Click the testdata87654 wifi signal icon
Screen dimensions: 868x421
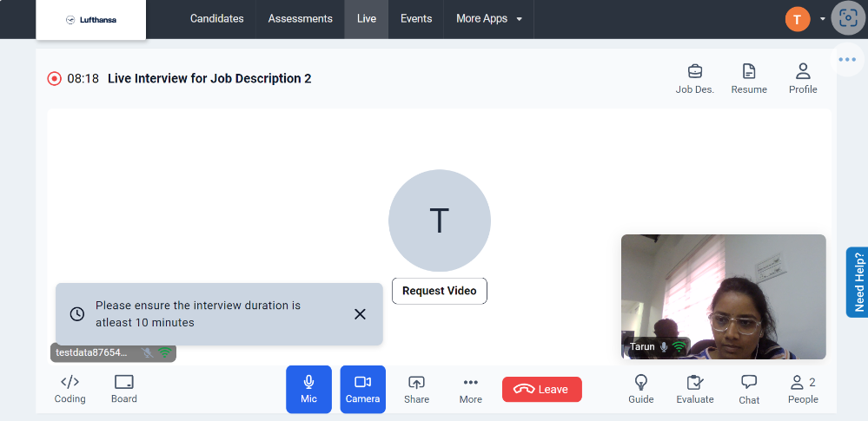[x=164, y=352]
